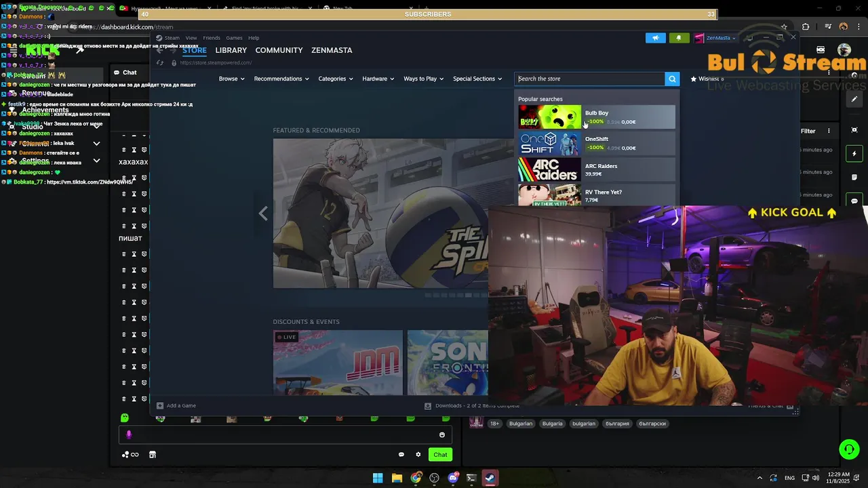Switch to OBS Studio in taskbar
This screenshot has width=868, height=488.
[434, 478]
